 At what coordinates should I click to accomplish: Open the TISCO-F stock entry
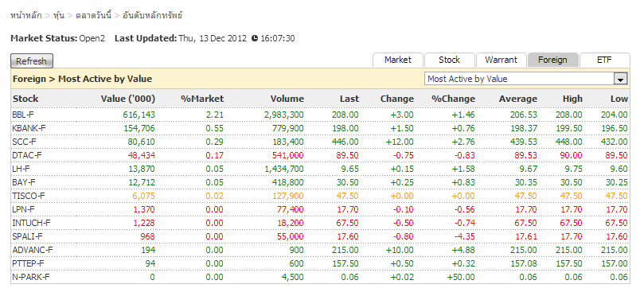[x=29, y=197]
